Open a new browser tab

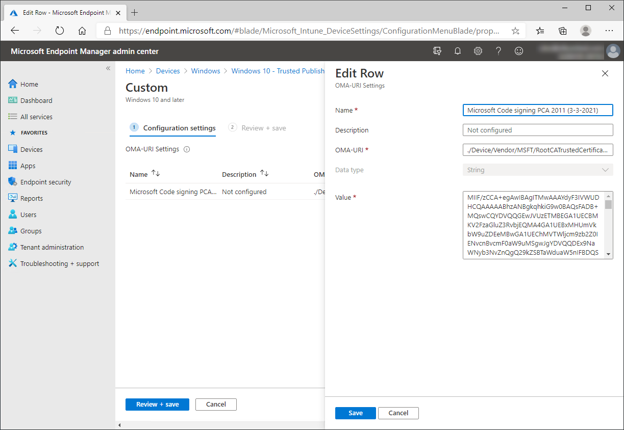coord(135,13)
